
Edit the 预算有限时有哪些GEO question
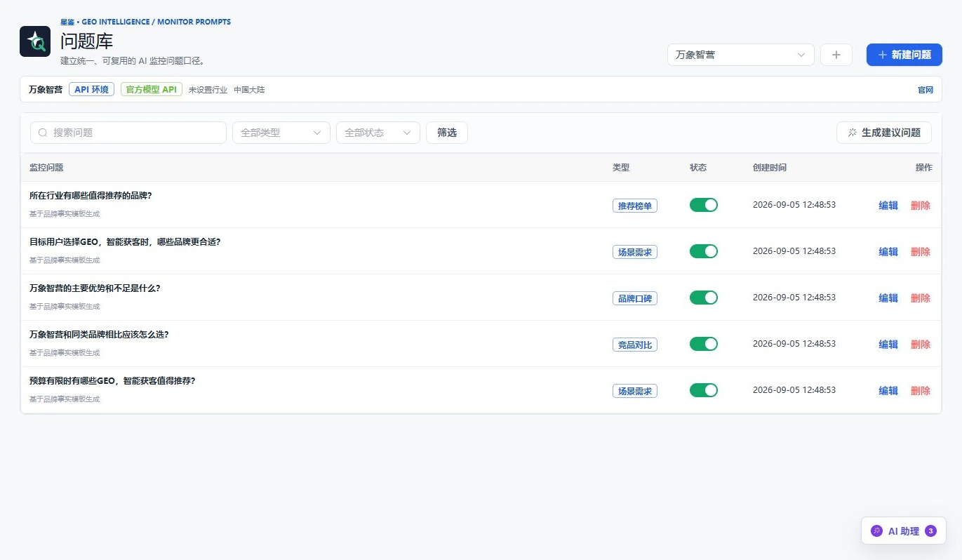[x=888, y=391]
